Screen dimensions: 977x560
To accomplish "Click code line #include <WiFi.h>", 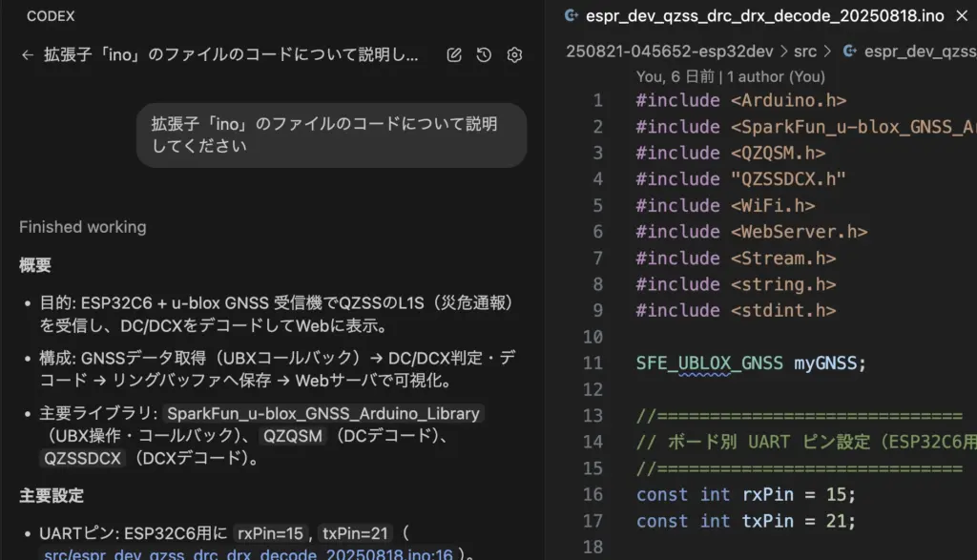I will 725,205.
